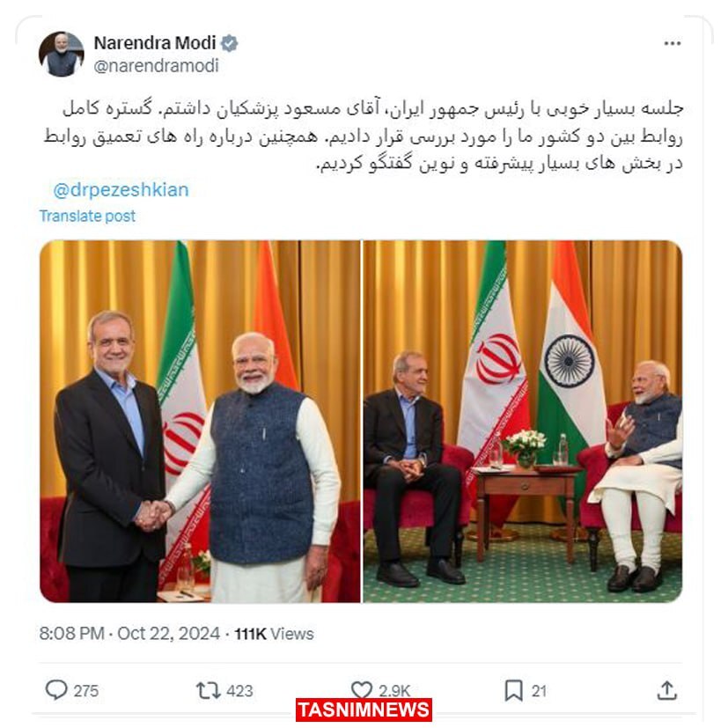View the 111K Views count
This screenshot has height=728, width=728.
[x=274, y=634]
